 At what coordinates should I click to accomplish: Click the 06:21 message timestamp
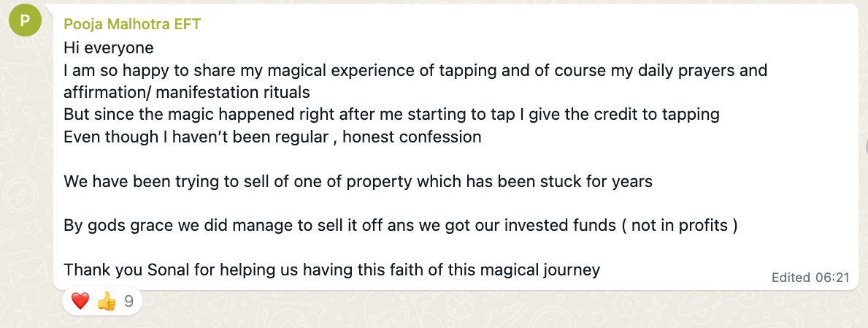pyautogui.click(x=833, y=278)
